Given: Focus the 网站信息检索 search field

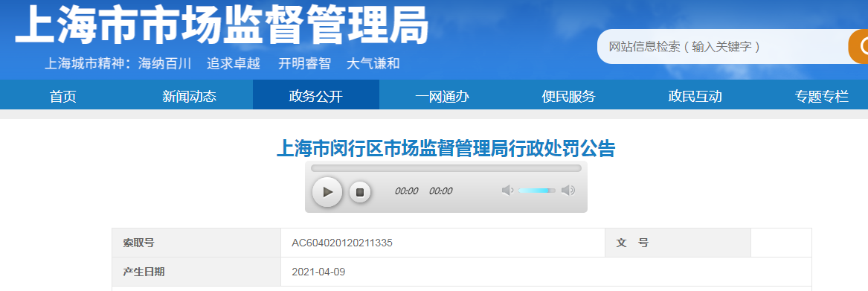Looking at the screenshot, I should pos(722,47).
